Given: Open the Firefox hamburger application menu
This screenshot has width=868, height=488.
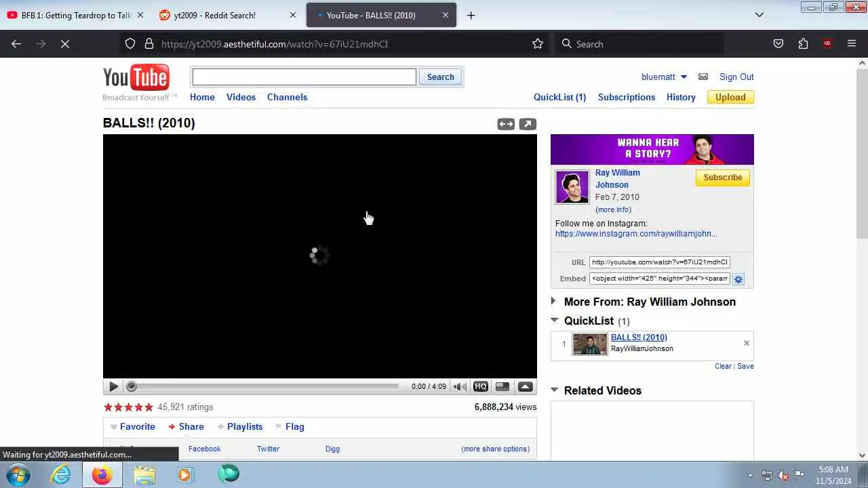Looking at the screenshot, I should (x=852, y=43).
